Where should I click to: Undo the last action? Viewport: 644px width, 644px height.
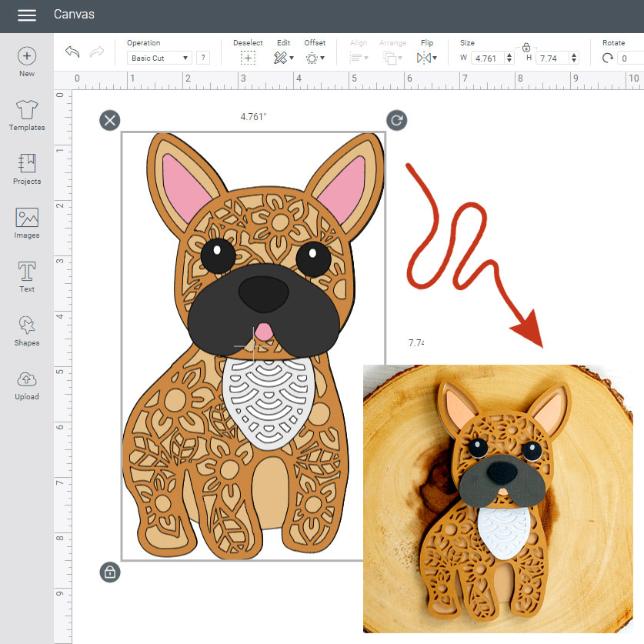pos(72,52)
